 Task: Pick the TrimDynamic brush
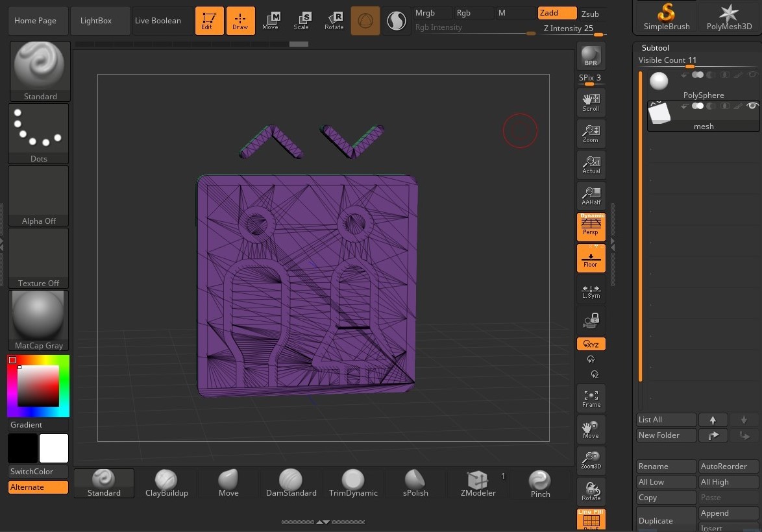(353, 483)
